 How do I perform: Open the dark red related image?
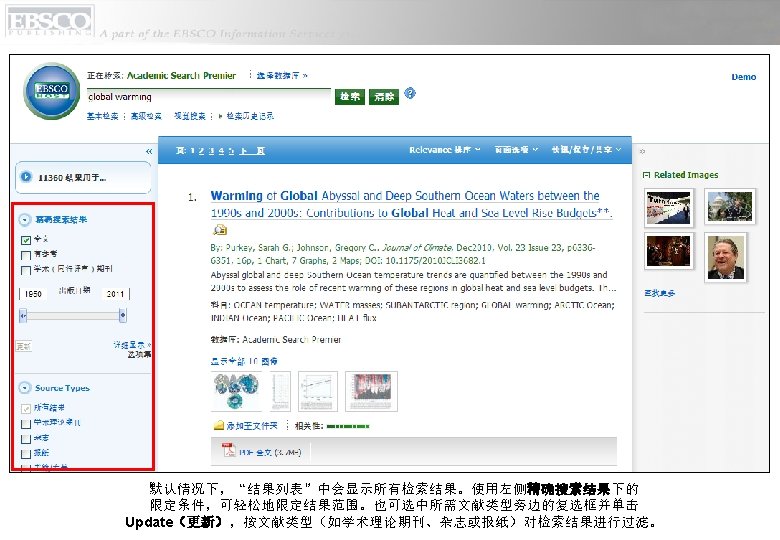click(669, 251)
